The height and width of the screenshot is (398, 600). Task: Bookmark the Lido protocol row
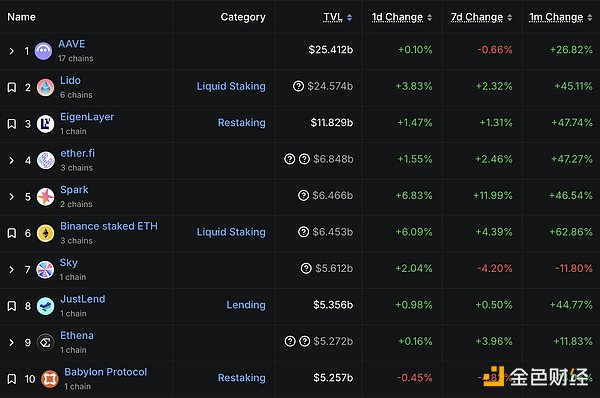tap(12, 87)
